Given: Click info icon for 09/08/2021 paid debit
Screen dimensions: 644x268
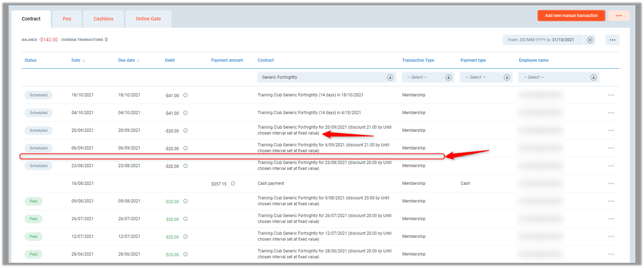Looking at the screenshot, I should point(186,201).
